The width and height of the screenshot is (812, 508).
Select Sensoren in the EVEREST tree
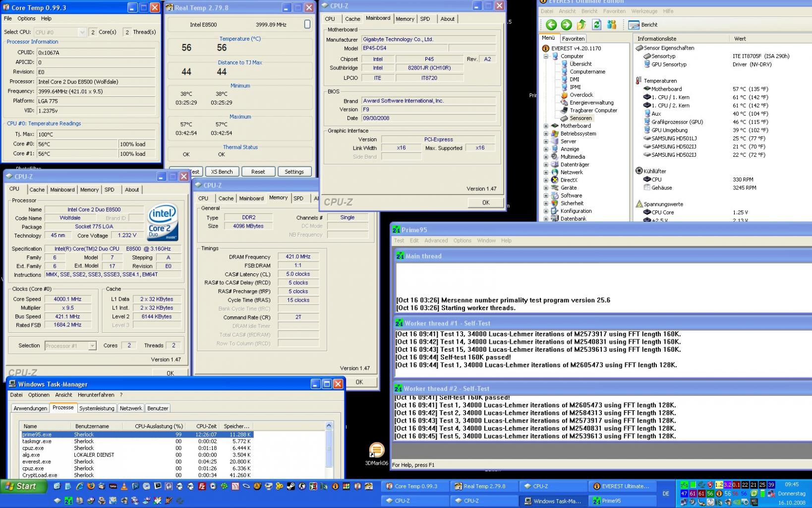click(576, 118)
